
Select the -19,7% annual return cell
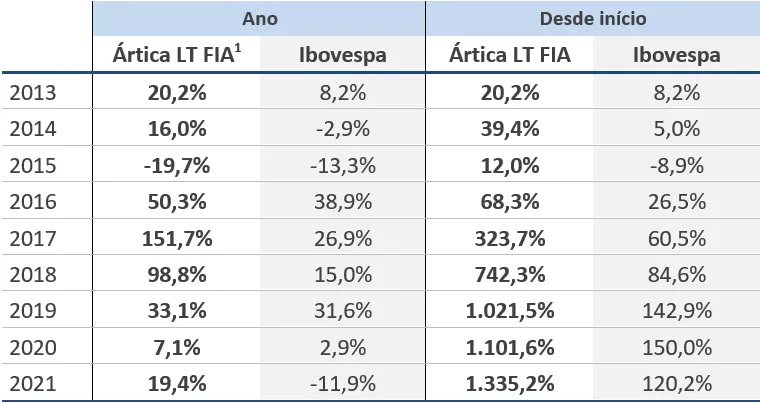[176, 166]
